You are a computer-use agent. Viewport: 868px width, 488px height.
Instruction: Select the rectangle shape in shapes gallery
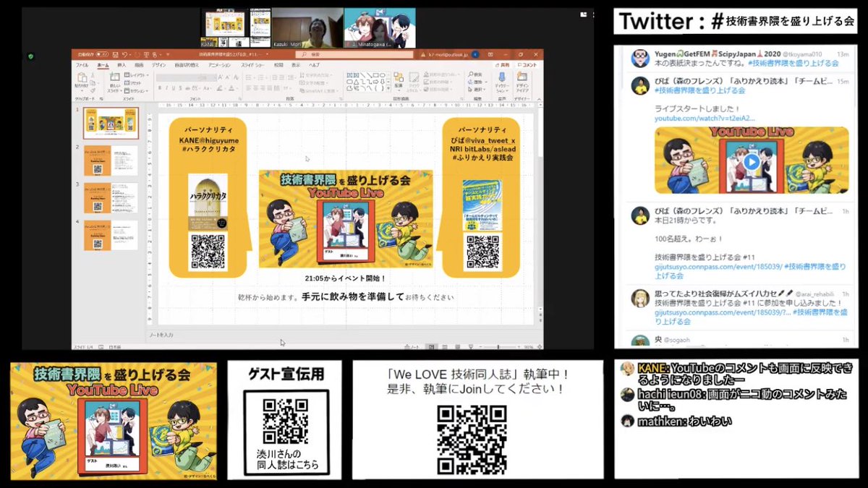click(x=375, y=75)
